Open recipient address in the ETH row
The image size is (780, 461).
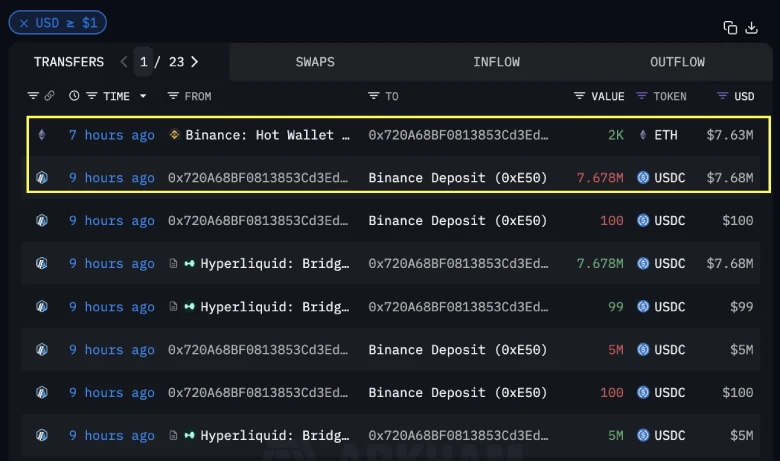coord(458,135)
